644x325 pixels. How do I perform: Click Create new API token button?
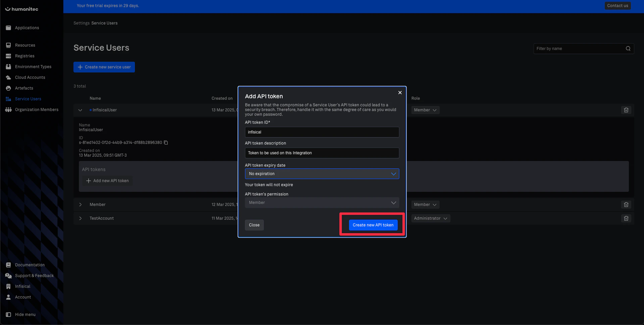coord(373,225)
